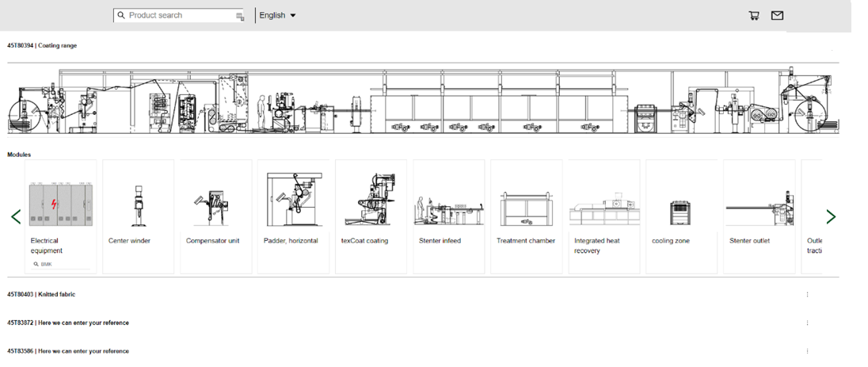Open the English language dropdown
This screenshot has width=868, height=367.
coord(277,15)
